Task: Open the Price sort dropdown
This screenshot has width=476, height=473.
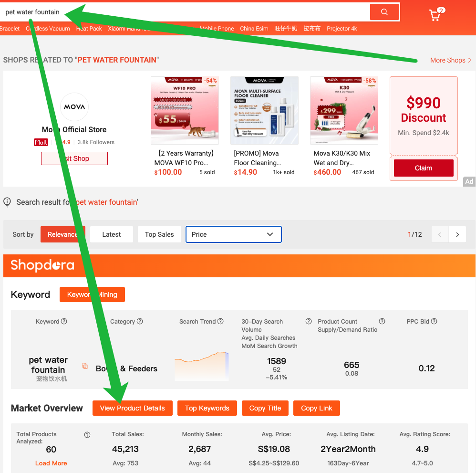Action: pyautogui.click(x=233, y=234)
